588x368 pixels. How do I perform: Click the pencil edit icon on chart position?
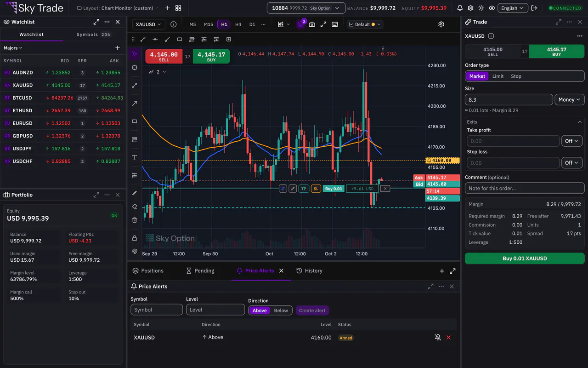[293, 189]
